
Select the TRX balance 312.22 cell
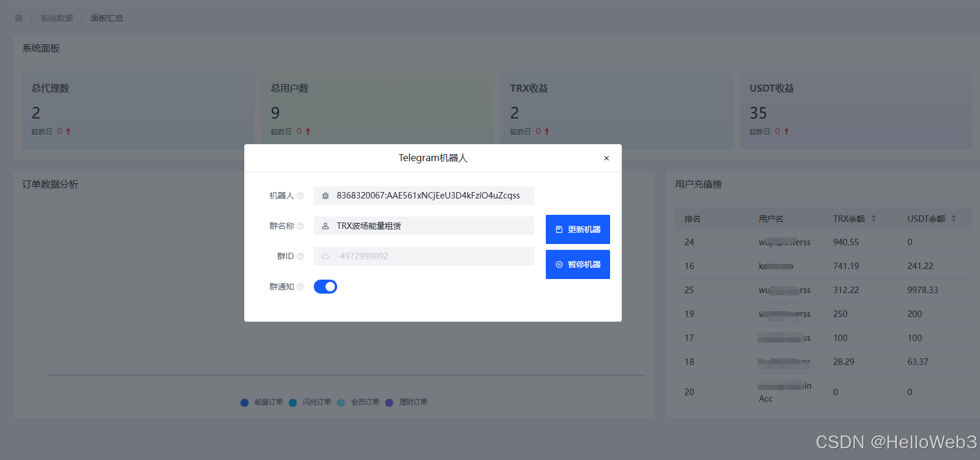click(x=846, y=290)
